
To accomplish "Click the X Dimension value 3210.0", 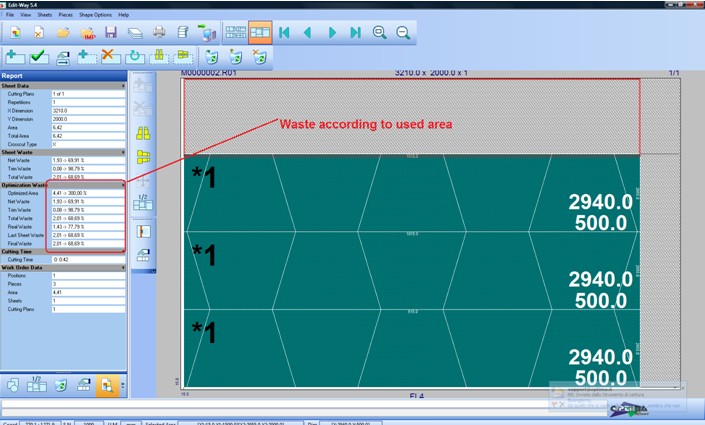I will tap(88, 111).
